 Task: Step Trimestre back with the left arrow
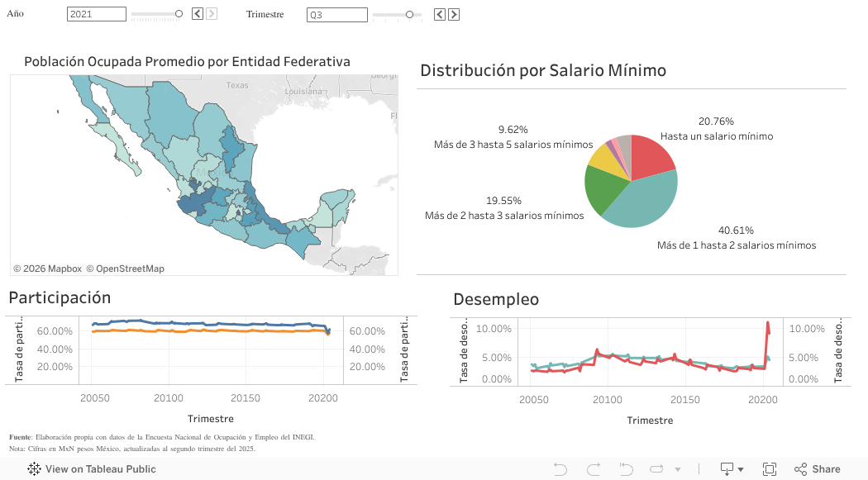440,15
